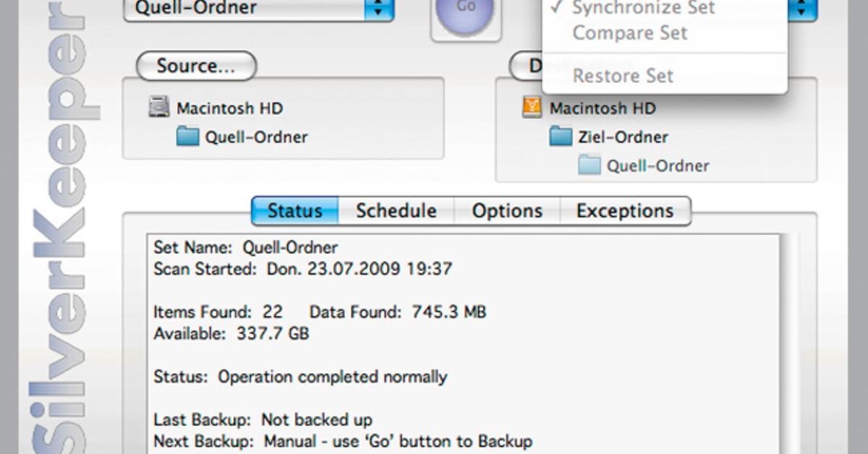Choose Synchronize Set from the menu
Viewport: 868px width, 454px height.
click(x=665, y=9)
